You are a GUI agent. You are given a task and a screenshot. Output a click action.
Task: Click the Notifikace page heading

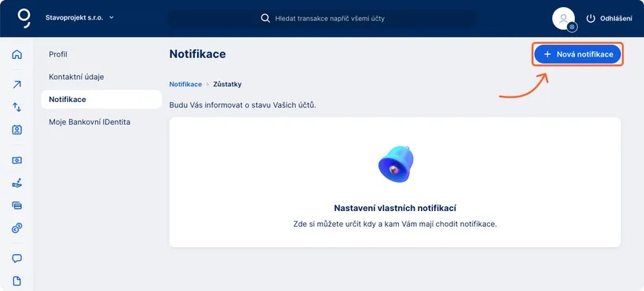click(x=198, y=54)
